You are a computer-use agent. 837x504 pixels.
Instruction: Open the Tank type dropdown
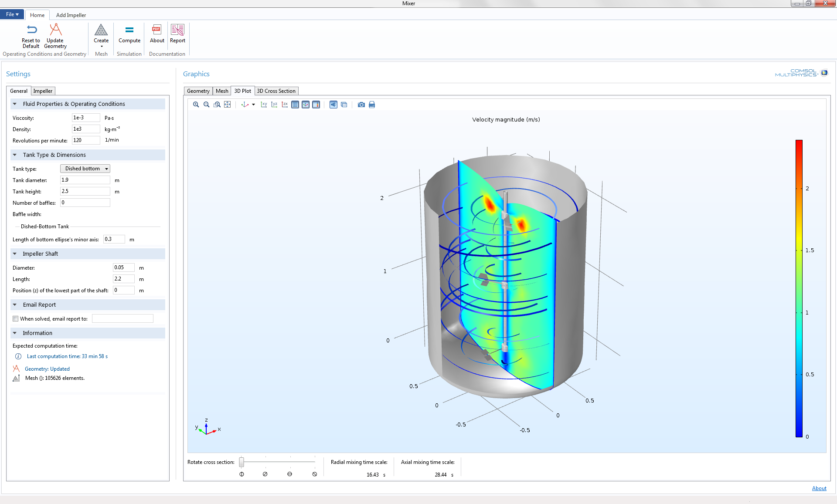85,169
